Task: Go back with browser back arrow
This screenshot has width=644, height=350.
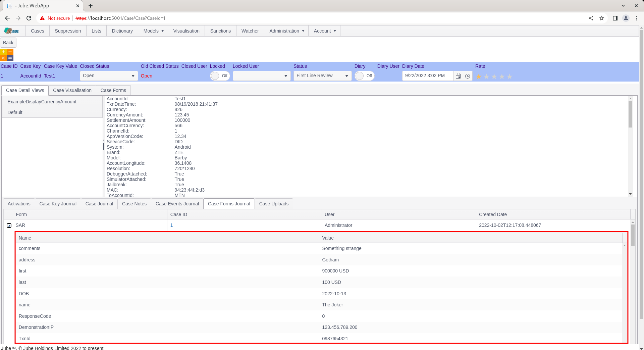Action: click(7, 18)
